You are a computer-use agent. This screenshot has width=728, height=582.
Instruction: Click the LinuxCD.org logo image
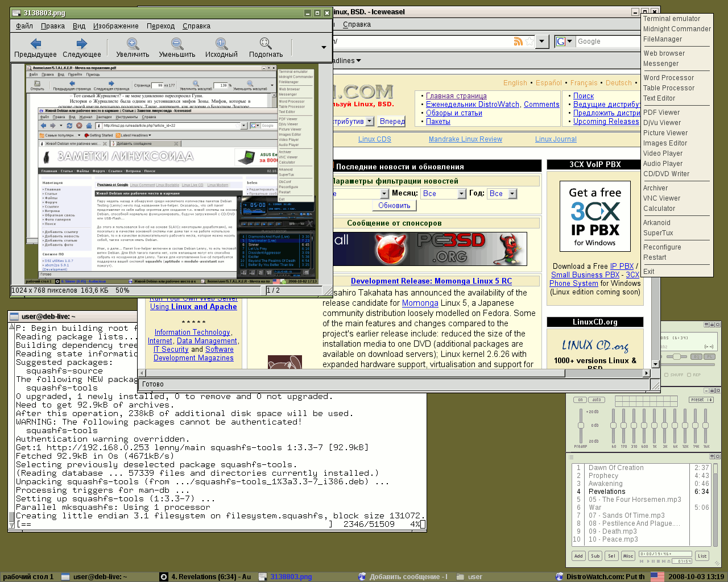595,346
